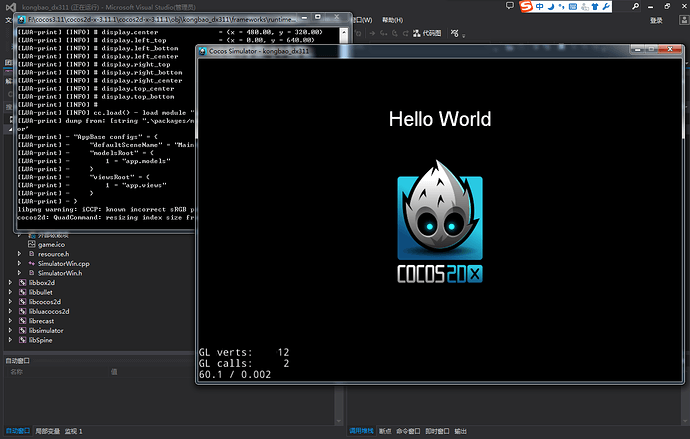Viewport: 690px width, 439px height.
Task: Select the resource.h file in tree
Action: 53,254
